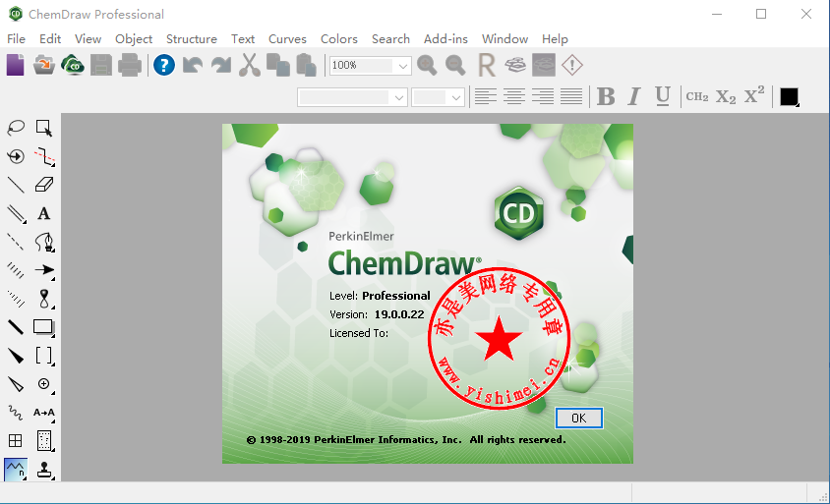The image size is (830, 504).
Task: Open the font size dropdown
Action: click(456, 98)
